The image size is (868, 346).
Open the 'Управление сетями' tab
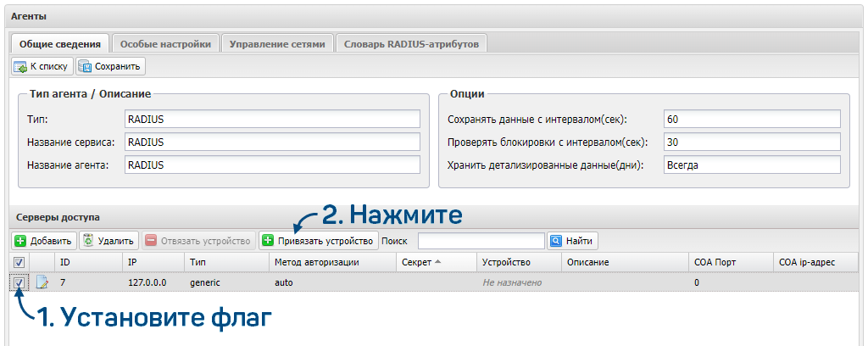[x=277, y=43]
